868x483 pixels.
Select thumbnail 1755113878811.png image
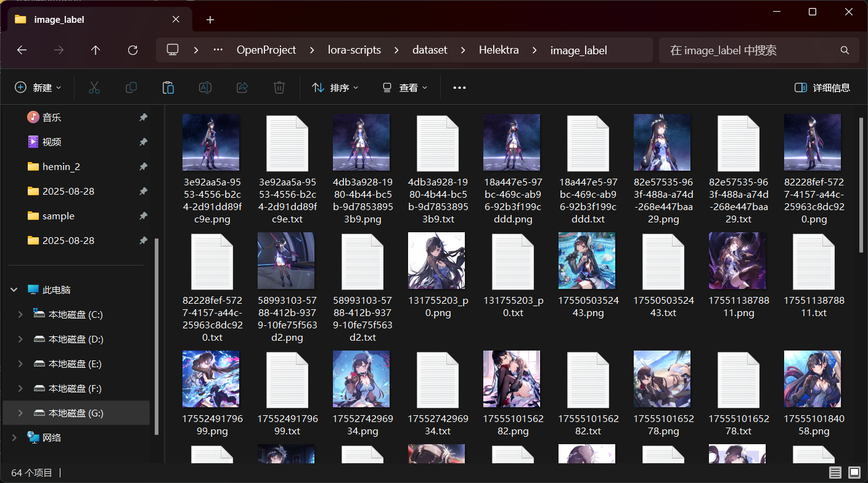tap(737, 261)
